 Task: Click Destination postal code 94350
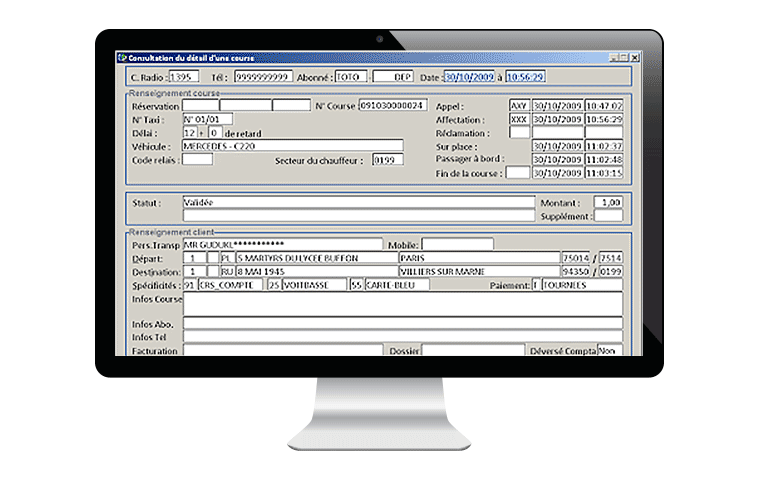[x=575, y=272]
